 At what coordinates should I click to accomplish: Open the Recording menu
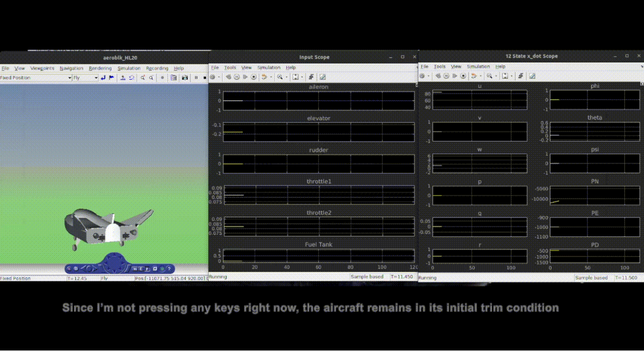tap(157, 68)
